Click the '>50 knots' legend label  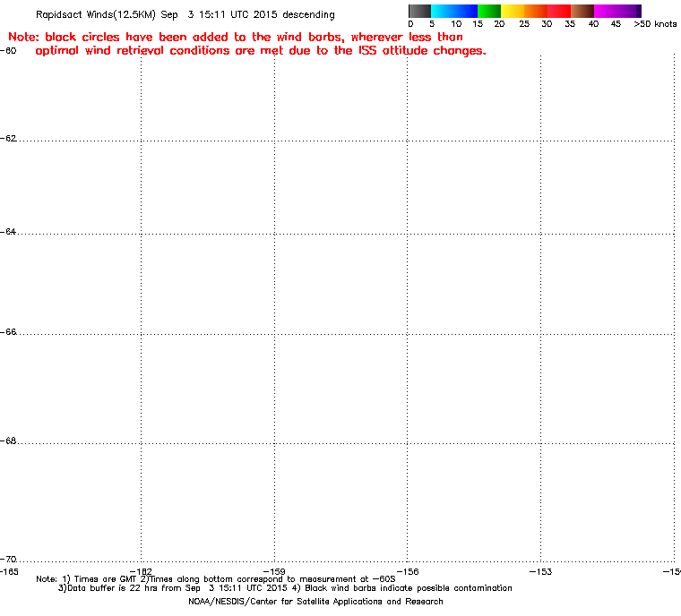point(655,24)
